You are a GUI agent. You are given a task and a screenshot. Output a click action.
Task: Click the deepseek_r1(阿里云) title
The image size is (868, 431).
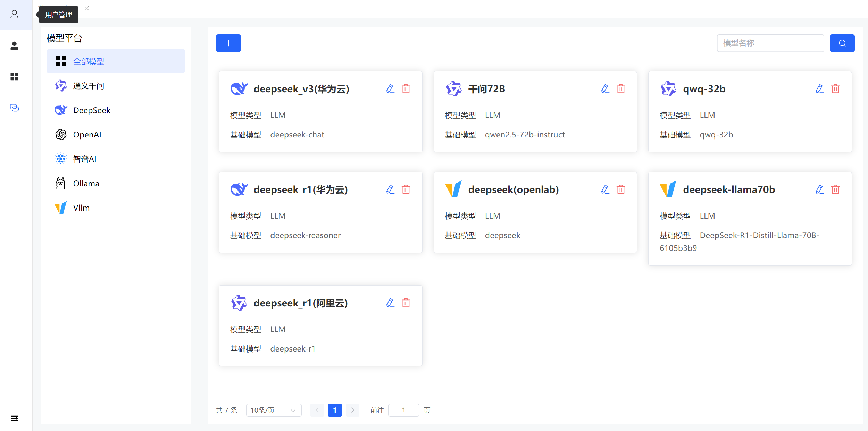point(301,303)
